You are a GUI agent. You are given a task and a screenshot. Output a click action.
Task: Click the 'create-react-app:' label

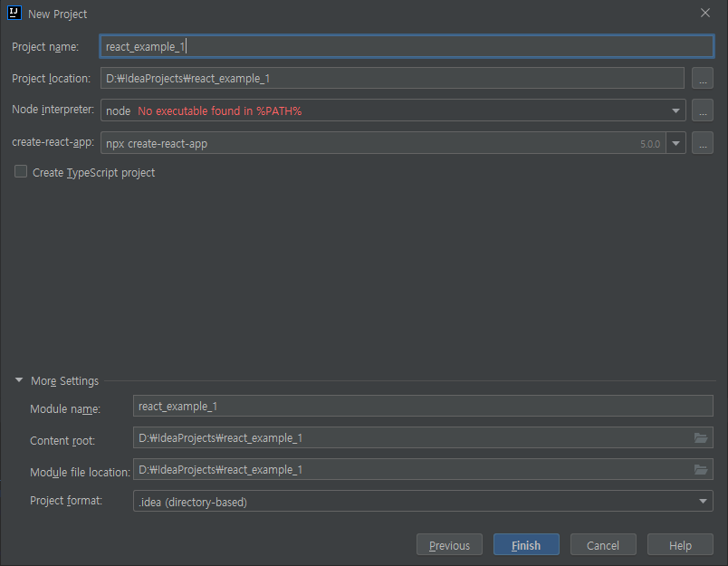[x=53, y=142]
